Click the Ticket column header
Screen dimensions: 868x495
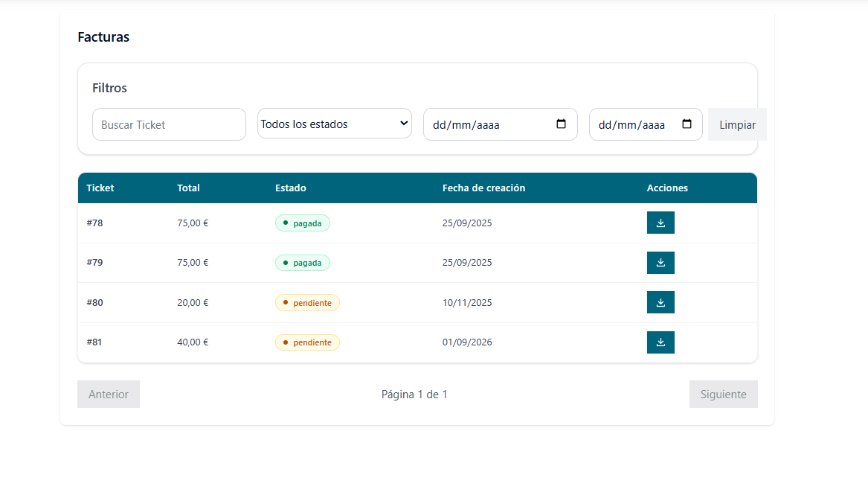click(100, 188)
